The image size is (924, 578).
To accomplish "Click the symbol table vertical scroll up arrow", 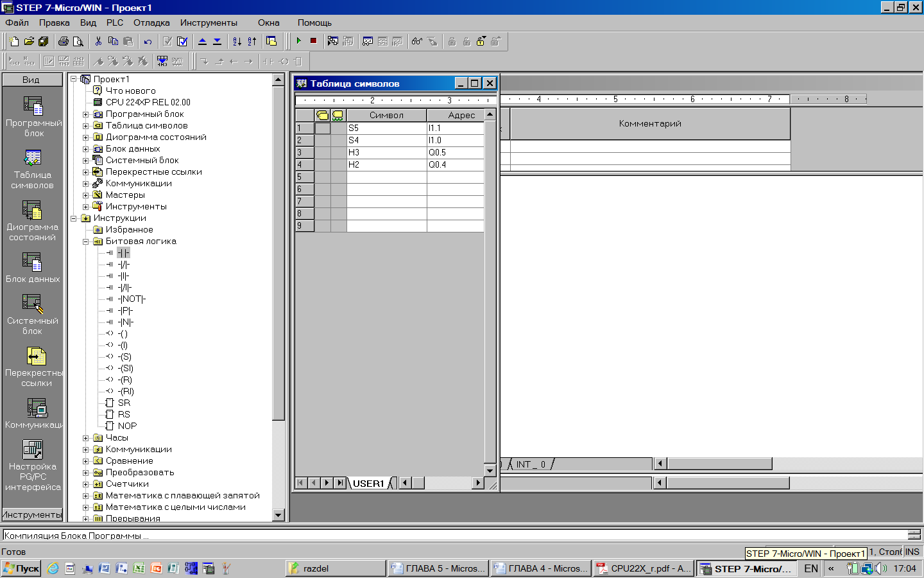I will pyautogui.click(x=490, y=114).
